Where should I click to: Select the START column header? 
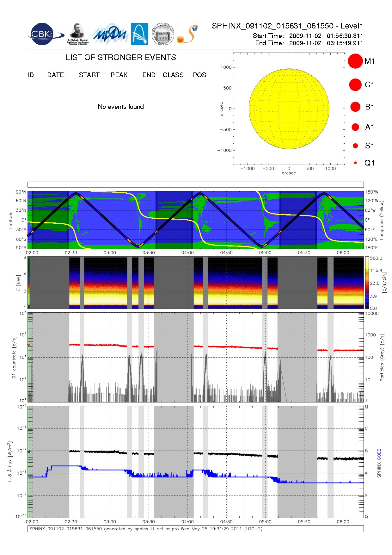click(89, 75)
